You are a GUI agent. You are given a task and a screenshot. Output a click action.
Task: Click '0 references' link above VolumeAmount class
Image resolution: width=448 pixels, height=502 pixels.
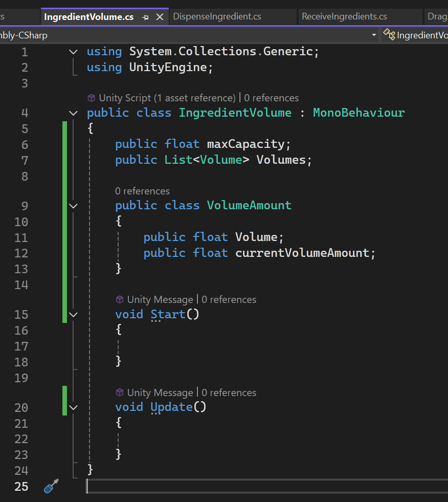[x=142, y=191]
